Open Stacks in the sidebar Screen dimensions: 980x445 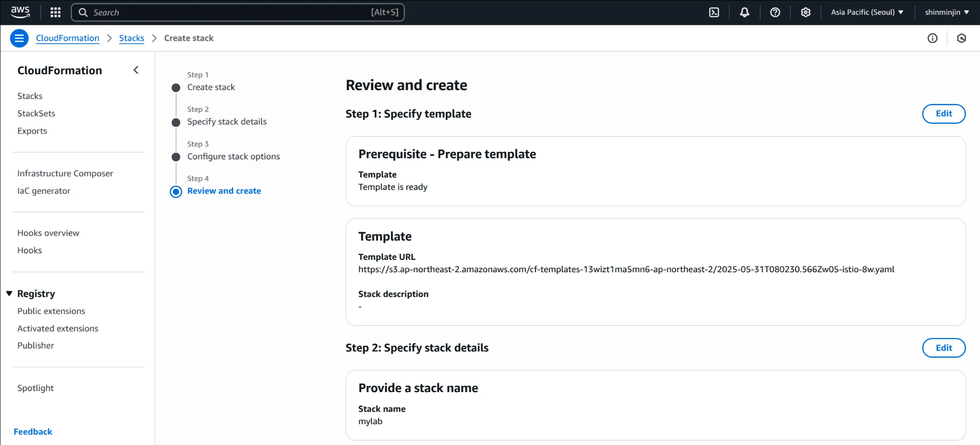(x=30, y=96)
